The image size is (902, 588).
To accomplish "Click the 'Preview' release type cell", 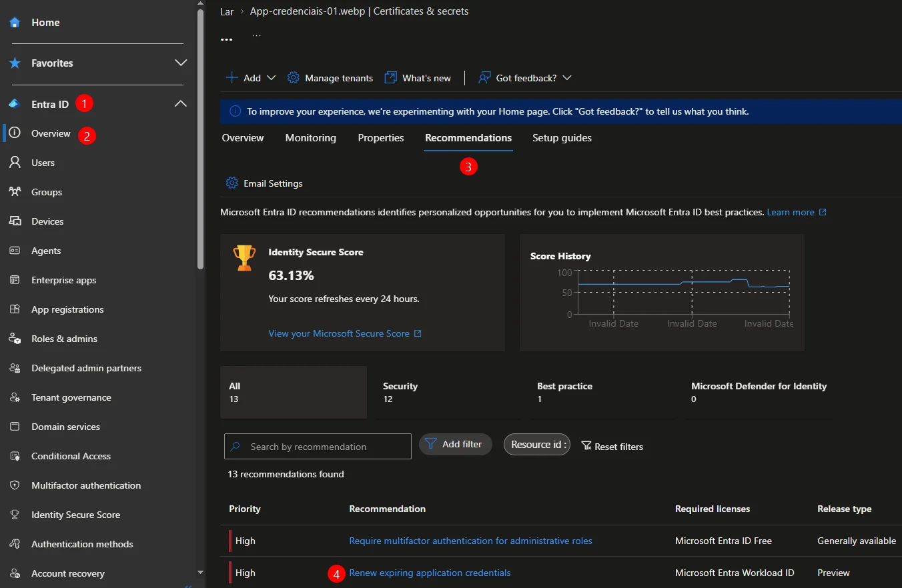I will 833,573.
